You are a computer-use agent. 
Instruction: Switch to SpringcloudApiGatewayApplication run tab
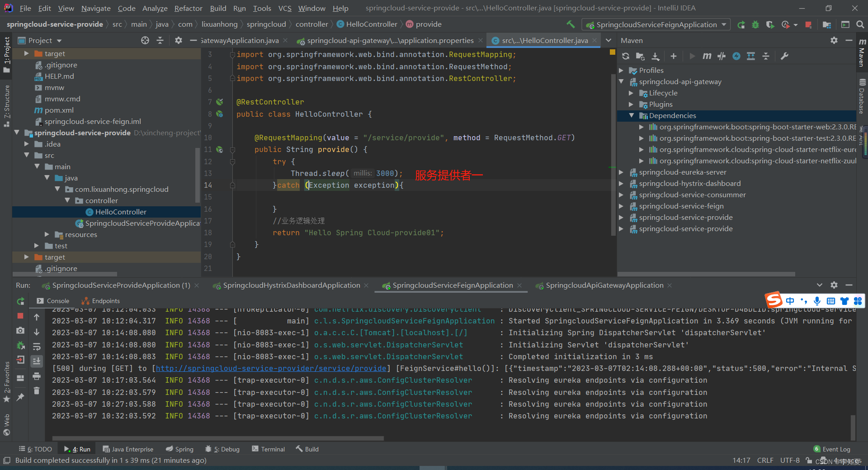pos(604,285)
